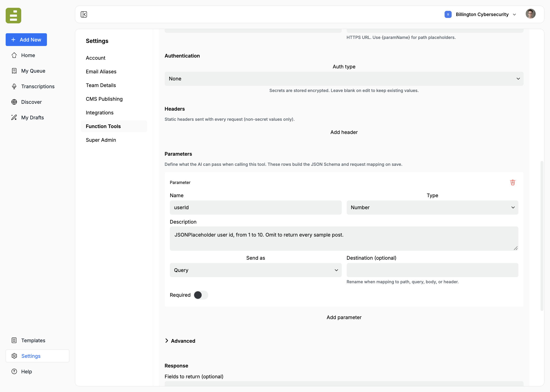
Task: Open the Billington Cybersecurity workspace switcher
Action: 480,14
